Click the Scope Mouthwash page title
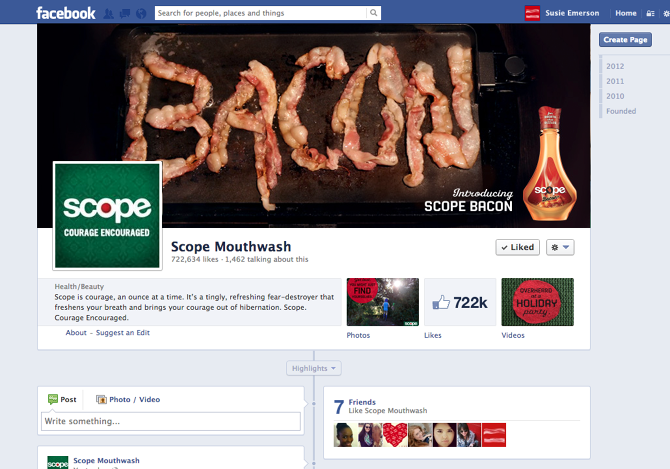 (231, 246)
